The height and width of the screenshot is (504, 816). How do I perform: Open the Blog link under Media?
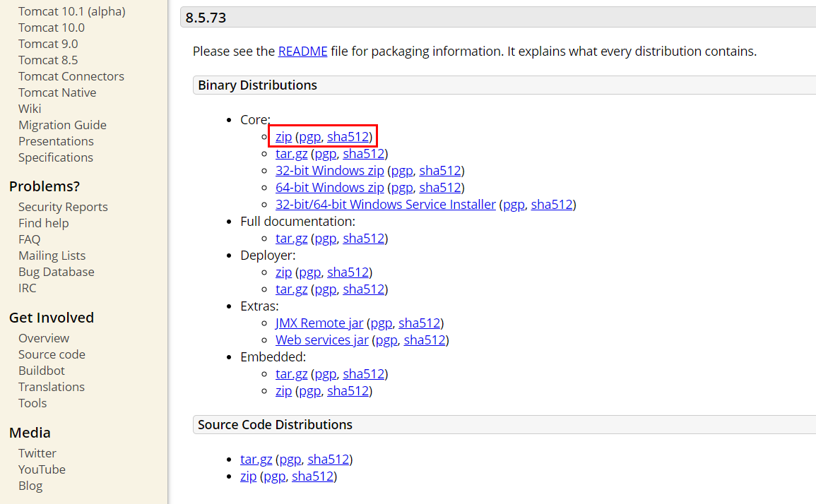click(30, 485)
